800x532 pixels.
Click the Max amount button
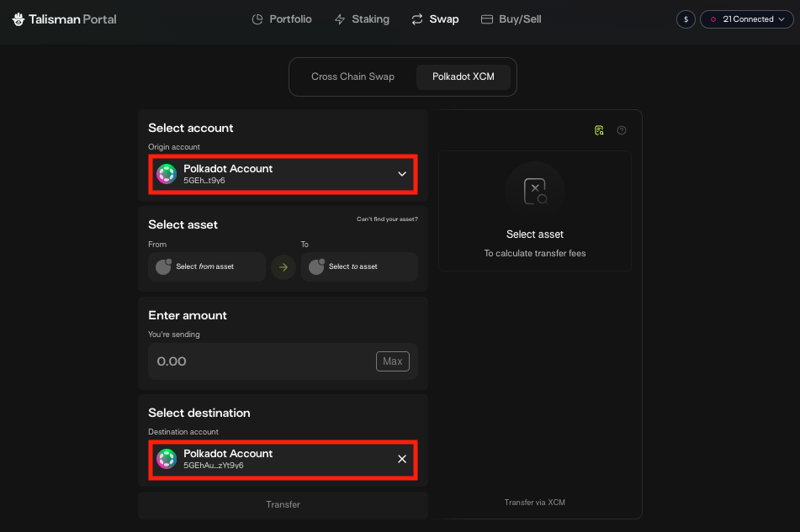pyautogui.click(x=392, y=361)
